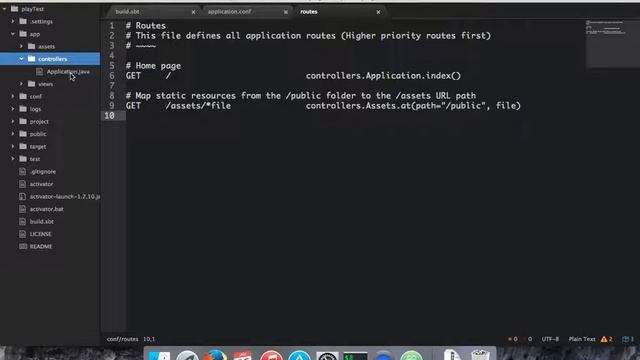Click the target folder icon
This screenshot has width=640, height=360.
point(23,146)
